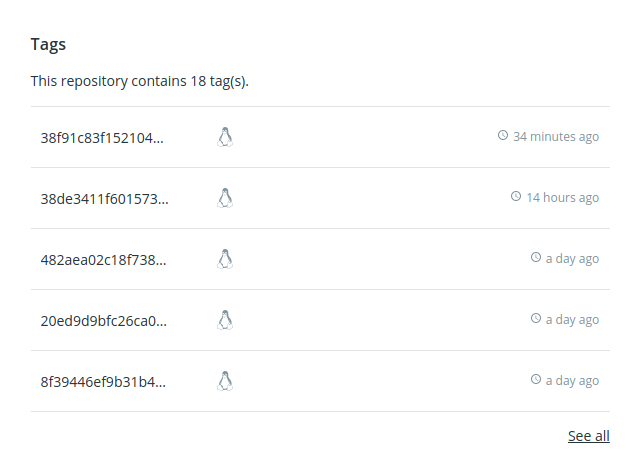
Task: Select tag 482aea02c18f738
Action: (x=103, y=259)
